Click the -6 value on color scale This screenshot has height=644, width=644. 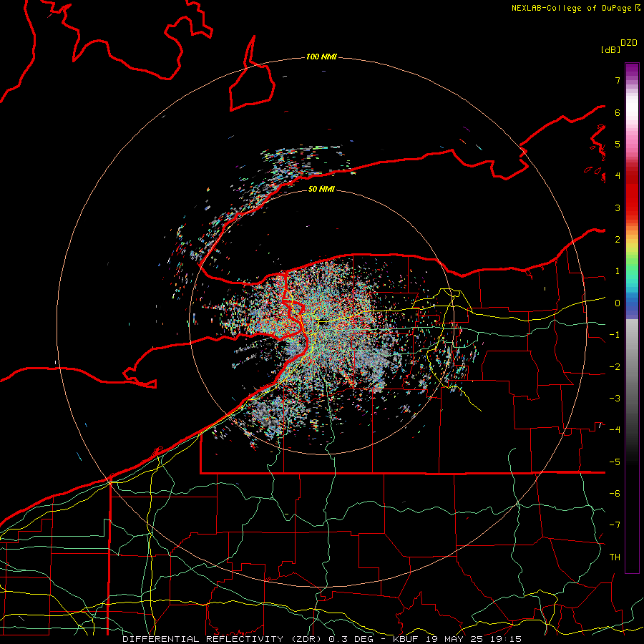615,494
